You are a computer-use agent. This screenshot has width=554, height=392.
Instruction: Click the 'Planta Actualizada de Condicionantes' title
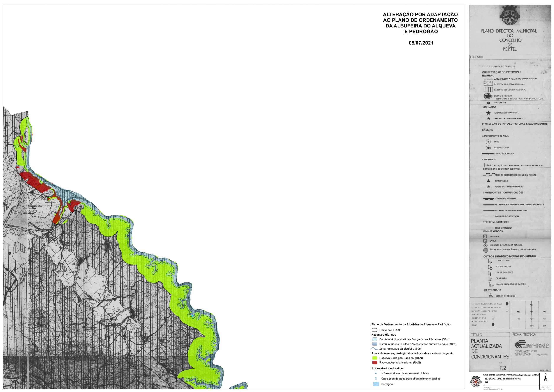pos(490,349)
